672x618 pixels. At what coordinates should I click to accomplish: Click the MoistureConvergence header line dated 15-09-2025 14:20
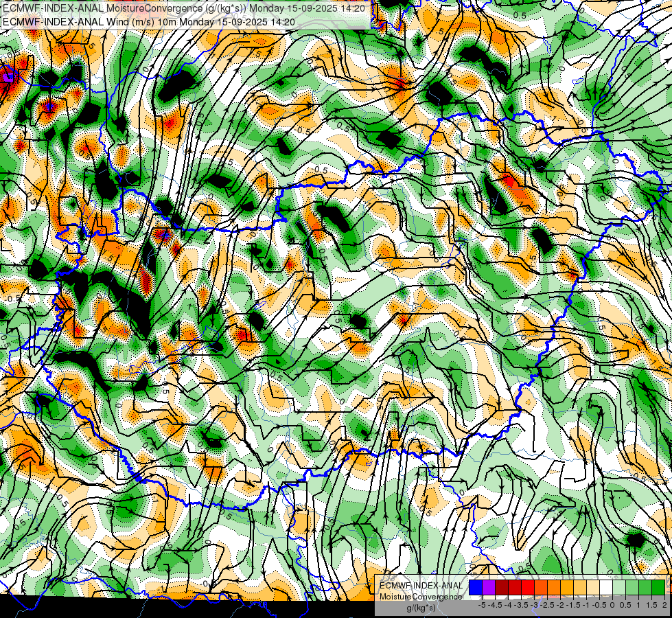pyautogui.click(x=184, y=8)
